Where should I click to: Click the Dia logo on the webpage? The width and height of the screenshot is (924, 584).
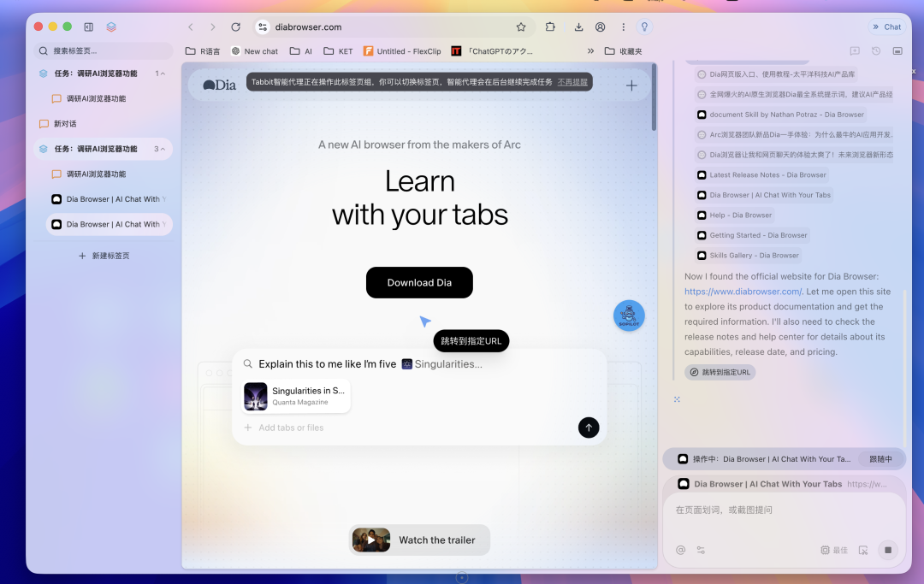tap(220, 86)
